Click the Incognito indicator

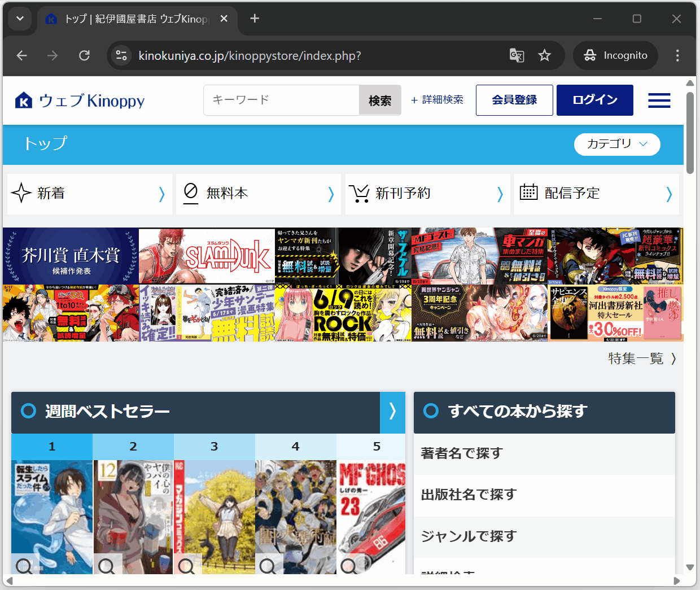[615, 55]
